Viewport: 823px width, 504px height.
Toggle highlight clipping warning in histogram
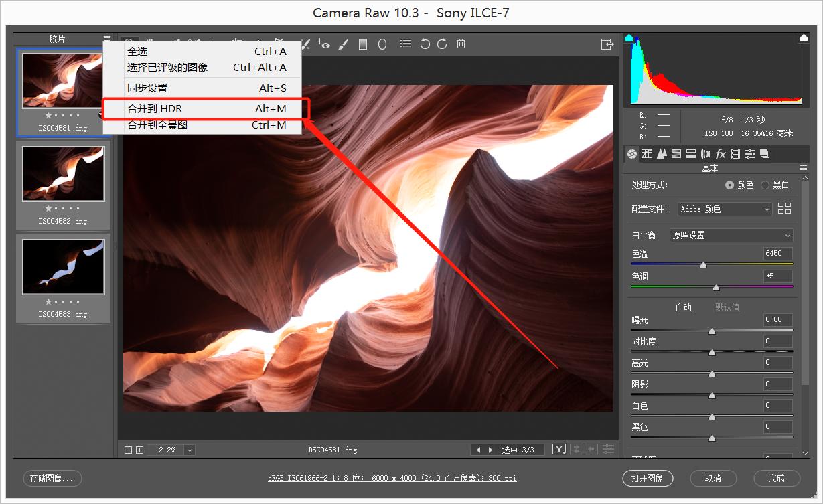tap(804, 38)
